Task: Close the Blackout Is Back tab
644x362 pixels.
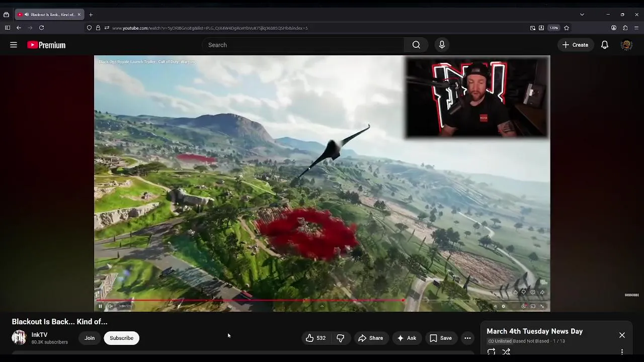Action: pyautogui.click(x=79, y=15)
